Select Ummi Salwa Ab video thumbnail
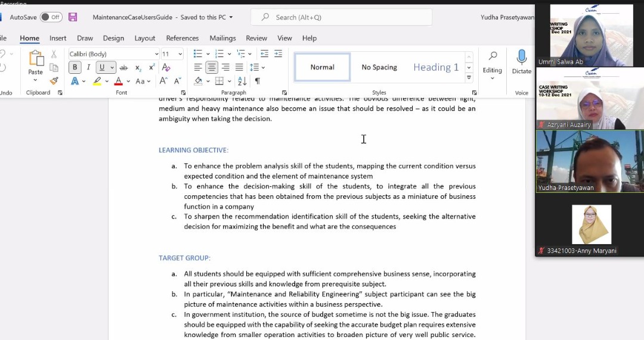Viewport: 644px width, 340px height. click(590, 35)
